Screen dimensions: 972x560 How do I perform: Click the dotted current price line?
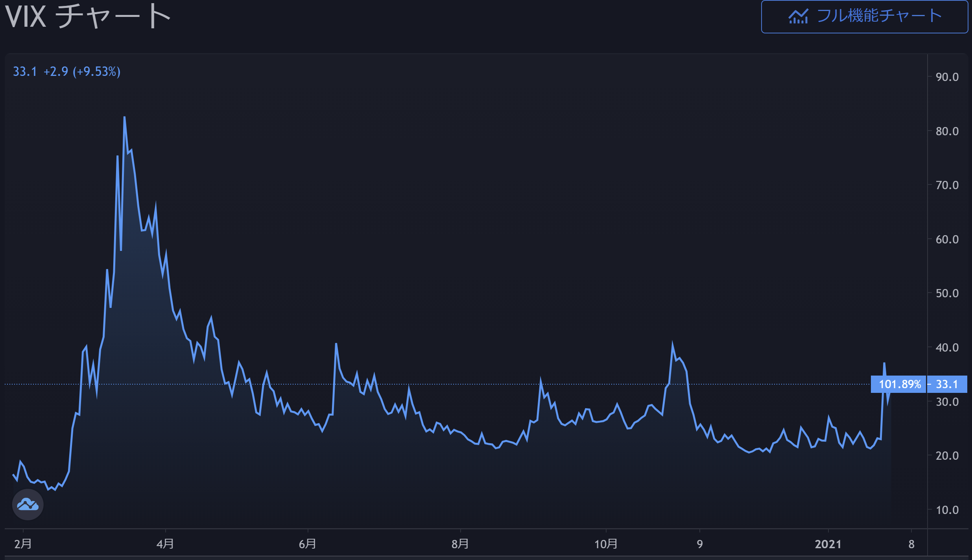(x=433, y=384)
